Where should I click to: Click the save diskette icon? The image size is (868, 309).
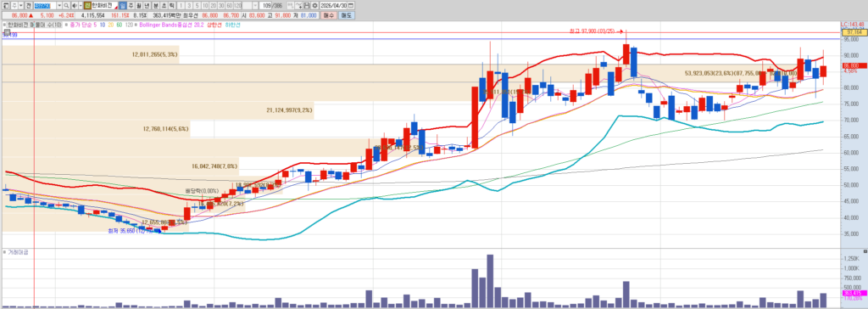pos(307,5)
